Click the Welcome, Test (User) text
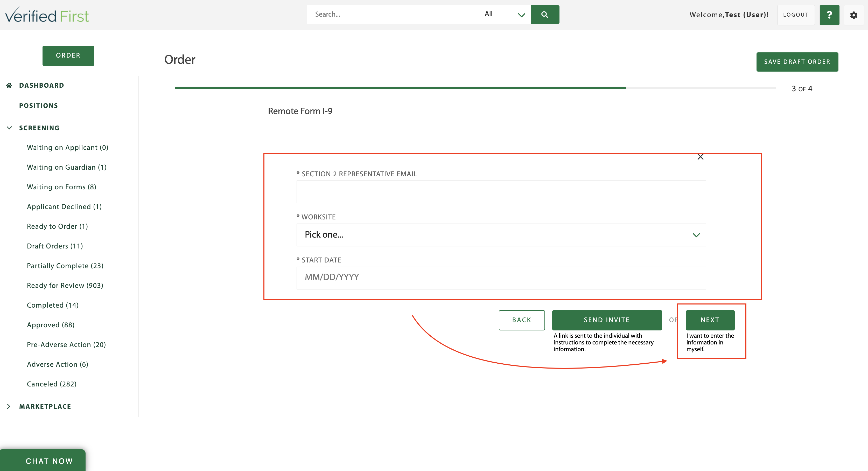Viewport: 868px width, 471px height. (x=729, y=15)
